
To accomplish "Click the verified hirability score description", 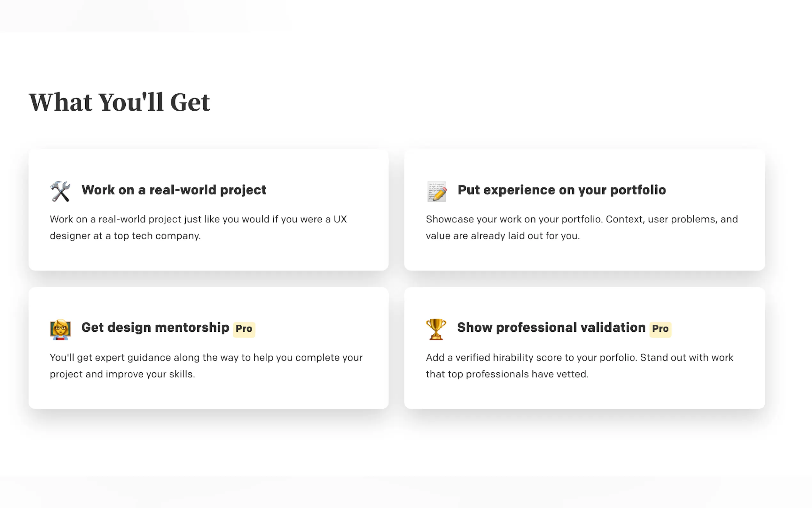I will pyautogui.click(x=579, y=366).
